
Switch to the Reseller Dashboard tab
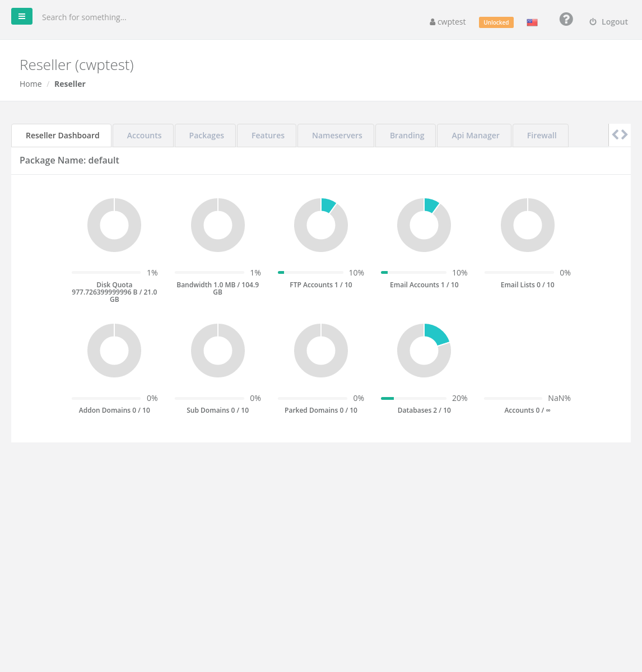[62, 136]
